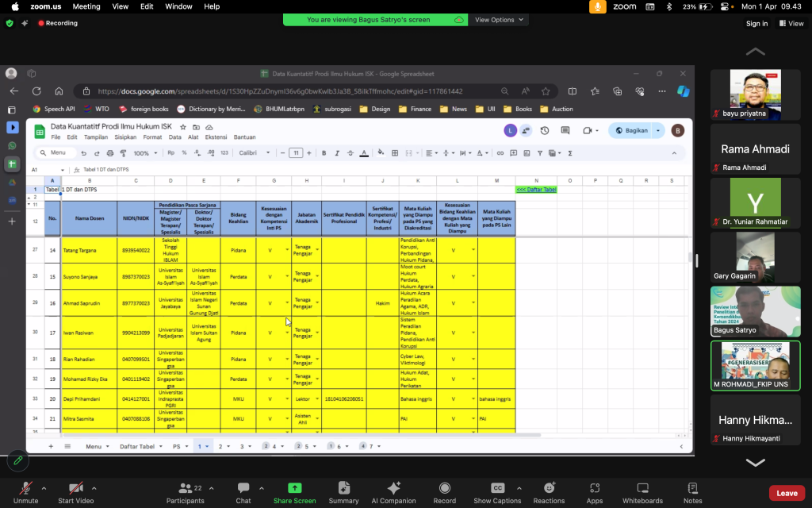The width and height of the screenshot is (812, 508).
Task: Click the browser address bar URL
Action: coord(280,91)
